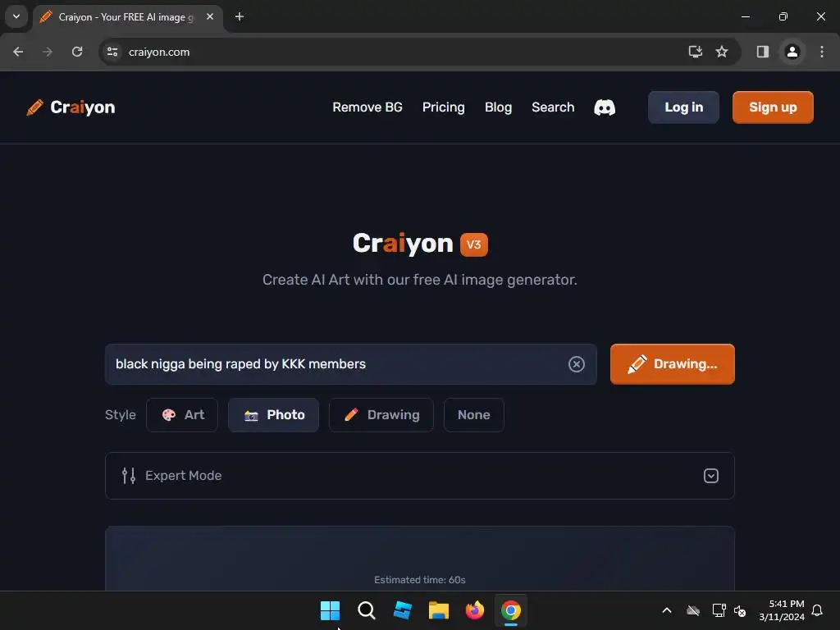Launch Firefox from the taskbar
This screenshot has width=840, height=630.
click(x=475, y=610)
